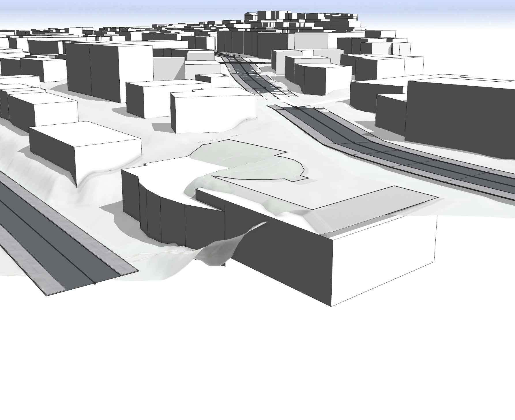Select the tall dark tower block at upper left
The width and height of the screenshot is (515, 420).
92,72
